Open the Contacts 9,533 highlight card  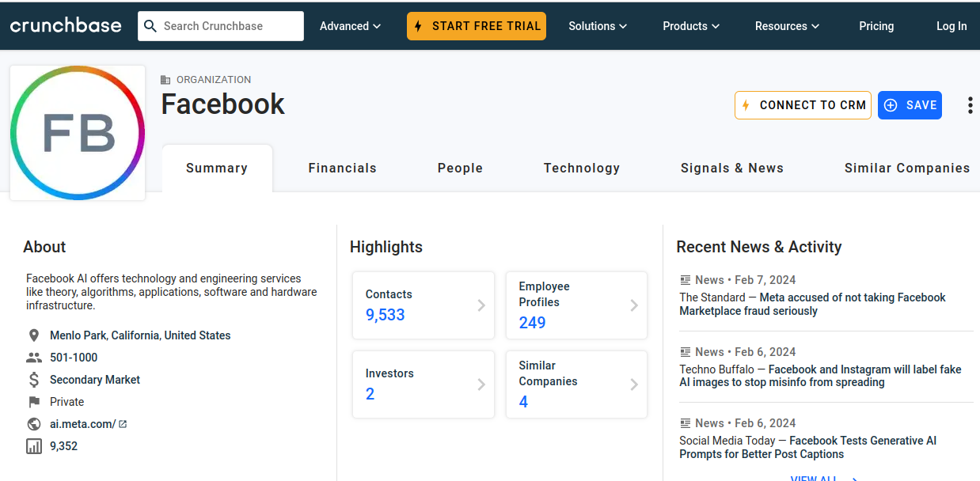[424, 305]
